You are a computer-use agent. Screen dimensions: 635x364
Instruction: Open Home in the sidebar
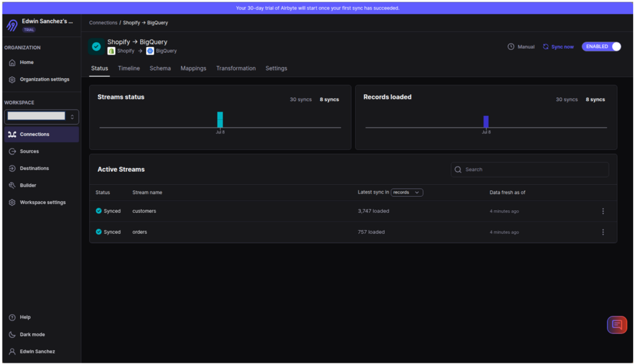click(27, 63)
